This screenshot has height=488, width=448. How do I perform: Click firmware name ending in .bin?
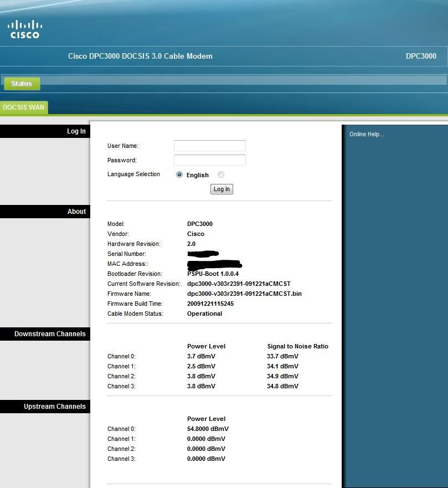[244, 294]
